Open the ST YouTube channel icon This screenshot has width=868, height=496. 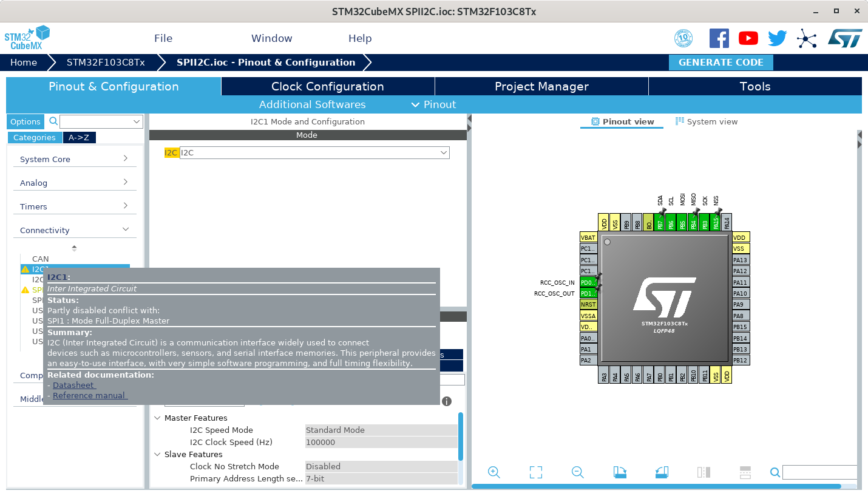point(748,38)
